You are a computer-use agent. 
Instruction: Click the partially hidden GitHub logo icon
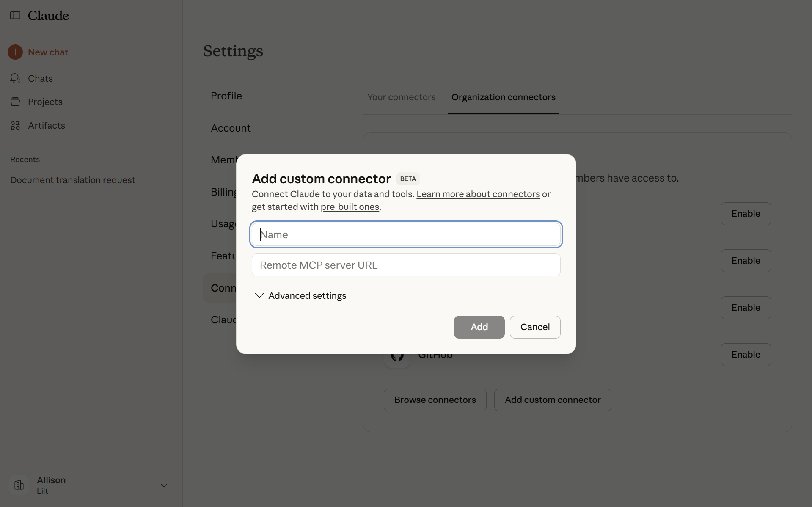(x=397, y=358)
